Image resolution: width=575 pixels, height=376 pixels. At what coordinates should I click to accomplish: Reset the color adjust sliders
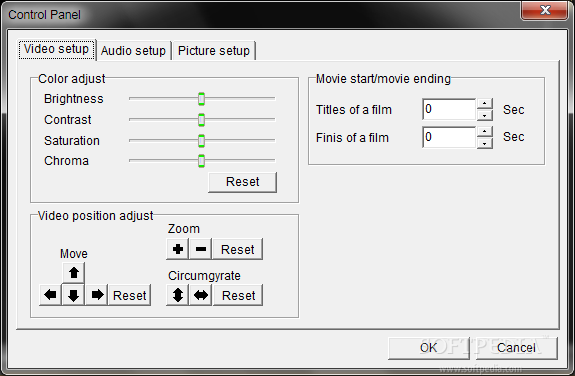pyautogui.click(x=242, y=182)
